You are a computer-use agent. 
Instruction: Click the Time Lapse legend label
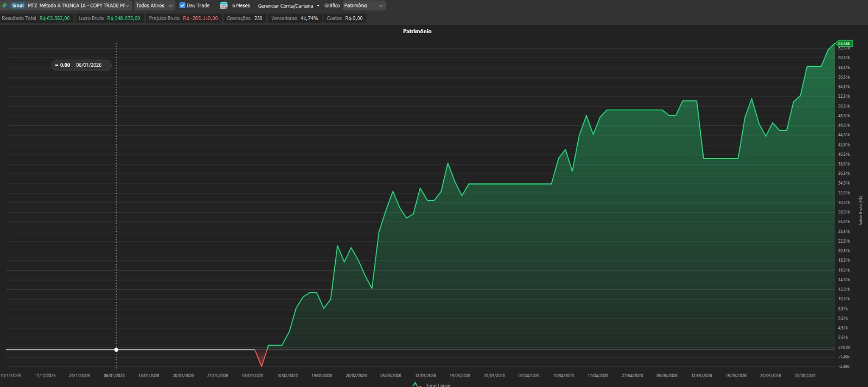(438, 385)
